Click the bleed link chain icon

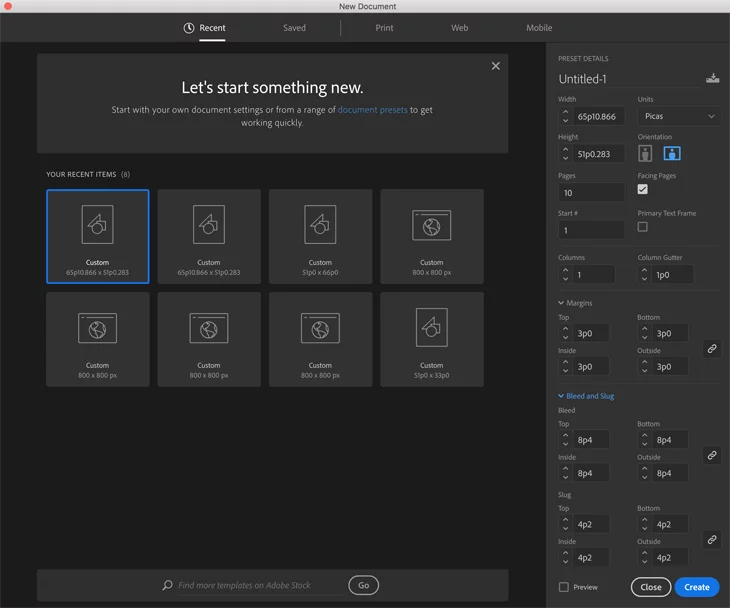tap(712, 455)
